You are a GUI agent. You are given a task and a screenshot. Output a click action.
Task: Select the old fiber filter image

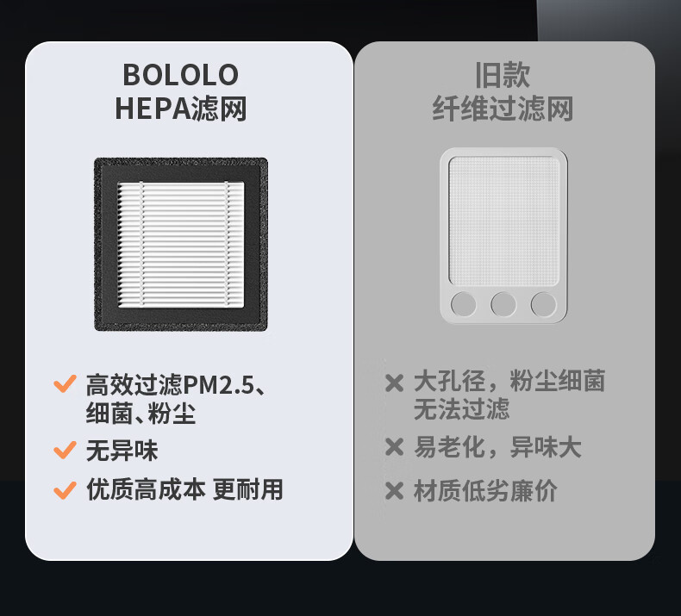pos(504,237)
